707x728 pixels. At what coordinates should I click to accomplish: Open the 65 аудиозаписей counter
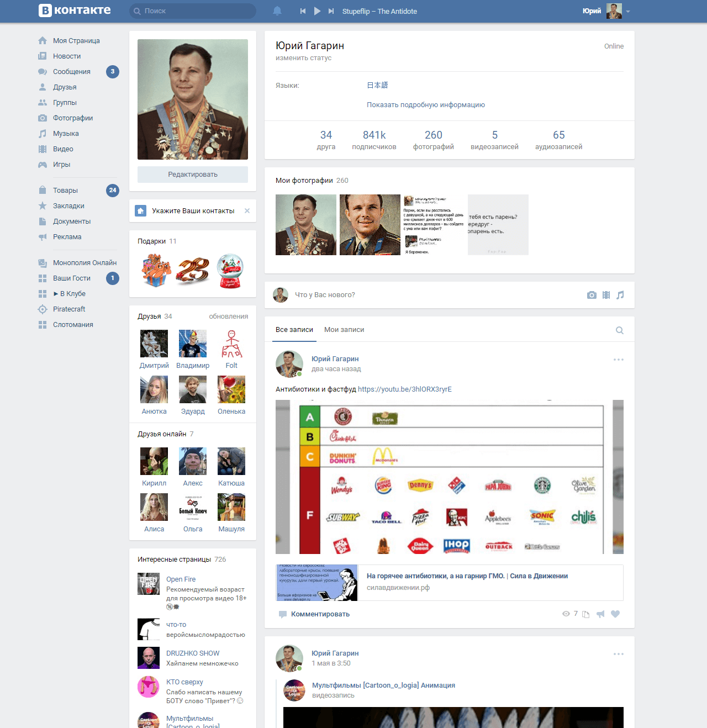[x=558, y=140]
